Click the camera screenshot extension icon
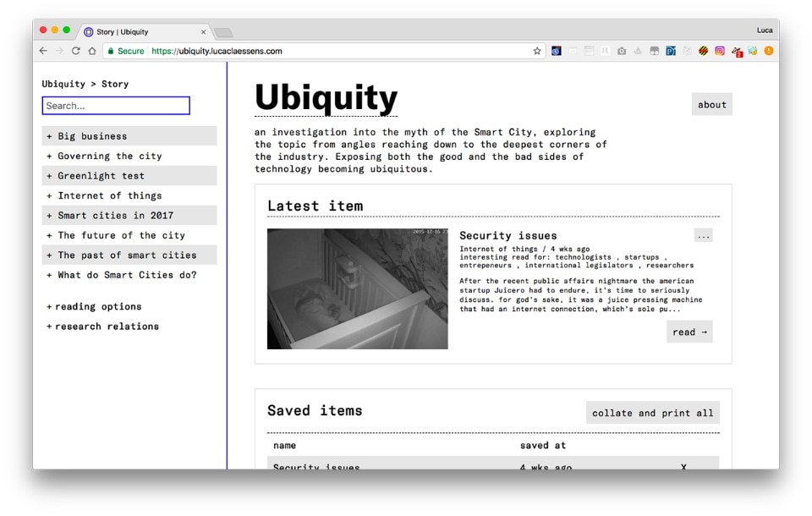812x516 pixels. pos(622,52)
